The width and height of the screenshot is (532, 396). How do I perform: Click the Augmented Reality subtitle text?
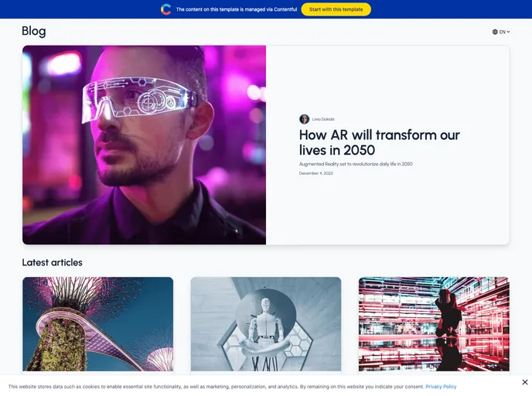point(355,164)
